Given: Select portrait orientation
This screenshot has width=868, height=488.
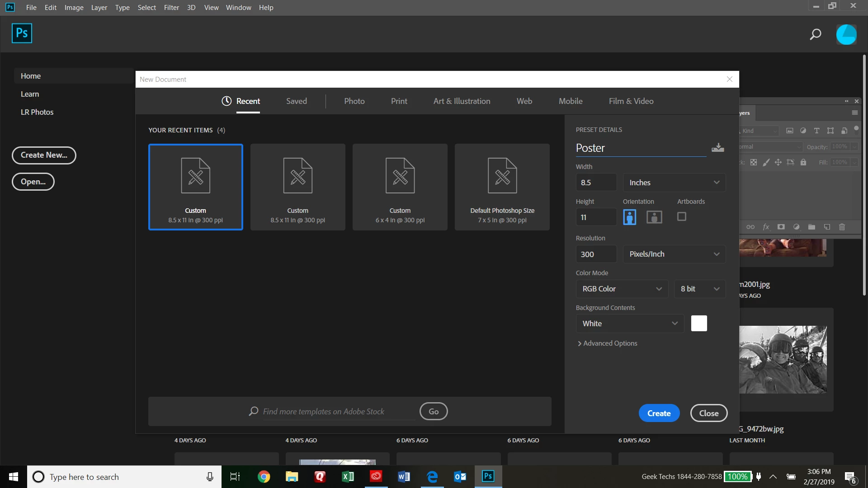Looking at the screenshot, I should point(629,217).
